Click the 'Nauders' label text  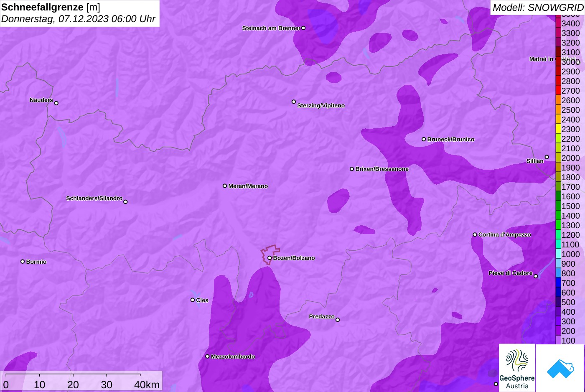(x=41, y=100)
